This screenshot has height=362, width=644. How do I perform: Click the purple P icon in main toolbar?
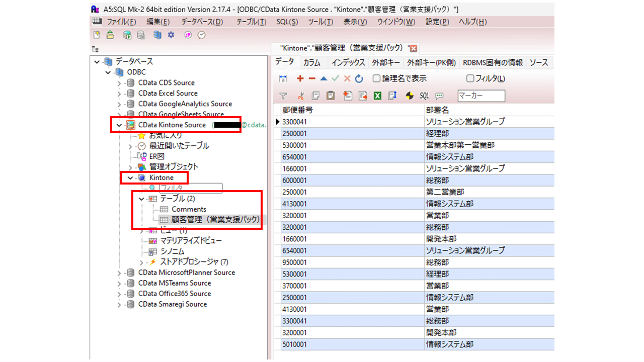tap(188, 35)
